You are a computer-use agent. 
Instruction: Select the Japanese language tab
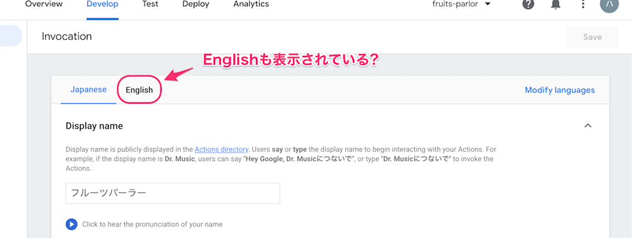[x=88, y=89]
